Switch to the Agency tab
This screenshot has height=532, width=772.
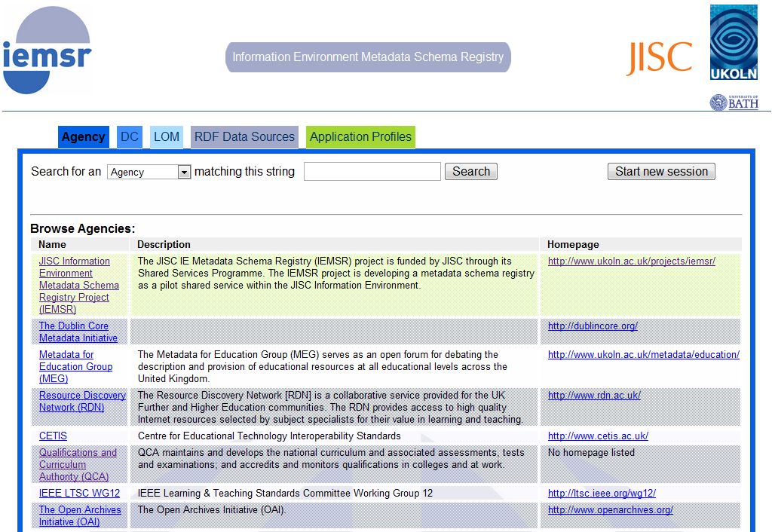coord(83,137)
